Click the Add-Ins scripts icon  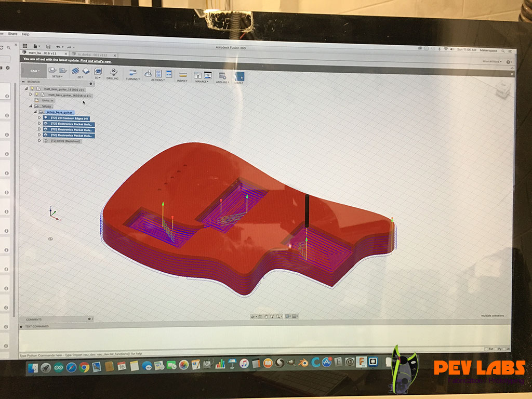222,76
